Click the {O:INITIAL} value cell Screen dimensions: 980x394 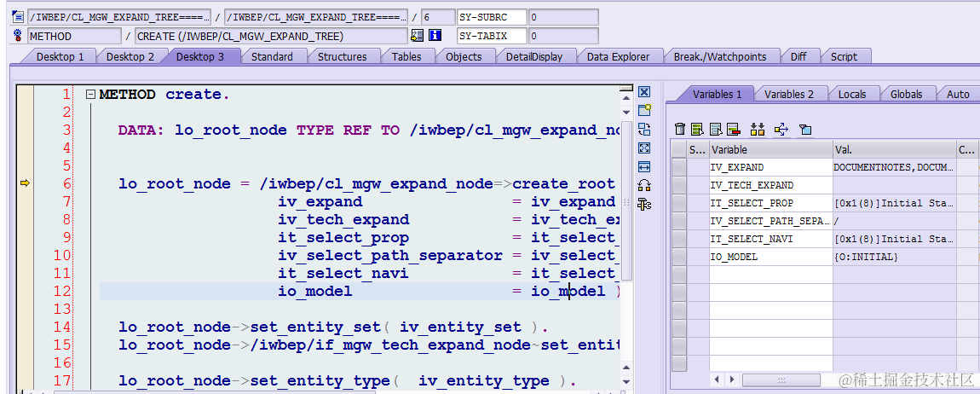click(895, 257)
